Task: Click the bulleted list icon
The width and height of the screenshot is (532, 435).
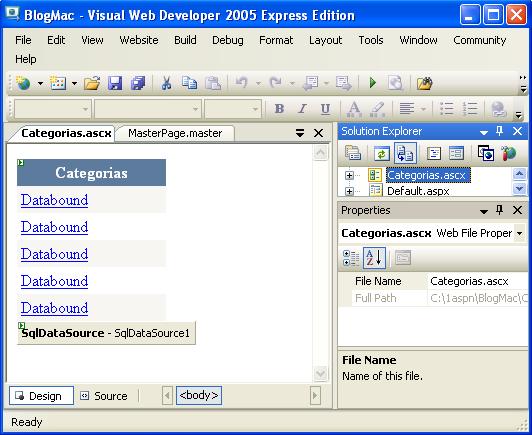Action: pyautogui.click(x=447, y=109)
